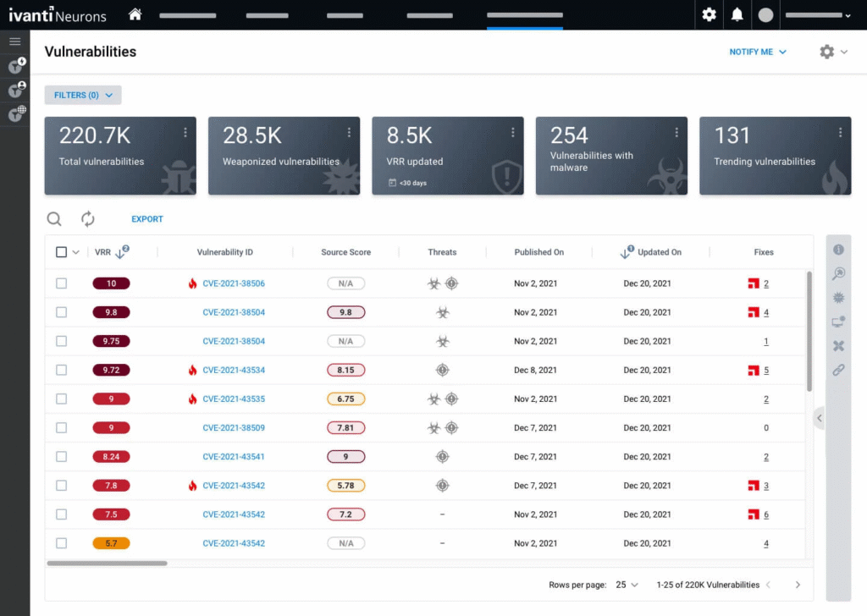This screenshot has width=867, height=616.
Task: Open the hamburger menu in left sidebar
Action: click(x=15, y=41)
